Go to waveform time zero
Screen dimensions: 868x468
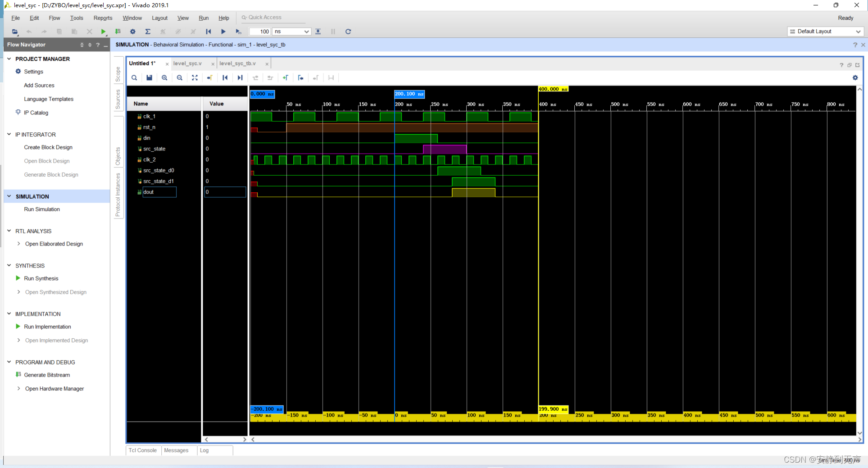point(225,77)
